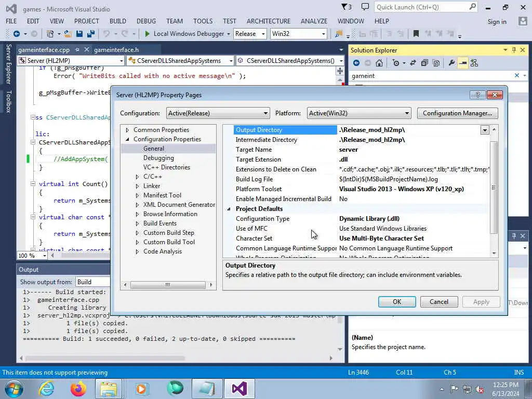Click the View Class Diagram icon in Solution Explorer
The height and width of the screenshot is (399, 532).
pyautogui.click(x=474, y=63)
